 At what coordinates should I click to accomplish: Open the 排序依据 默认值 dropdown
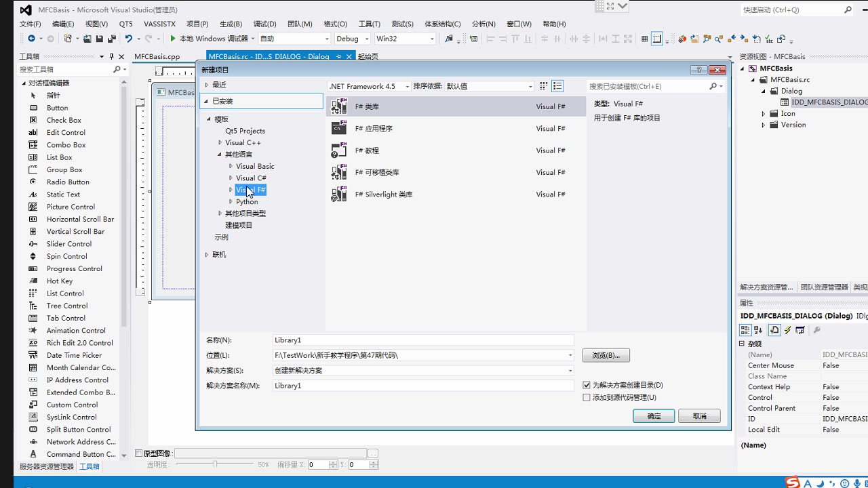[530, 86]
